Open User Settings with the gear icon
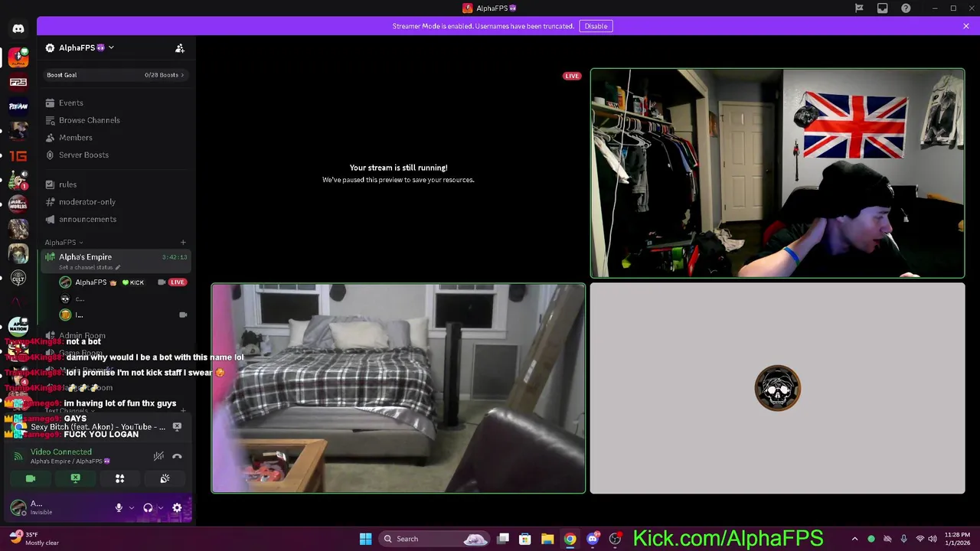Screen dimensions: 980x551 [x=177, y=507]
